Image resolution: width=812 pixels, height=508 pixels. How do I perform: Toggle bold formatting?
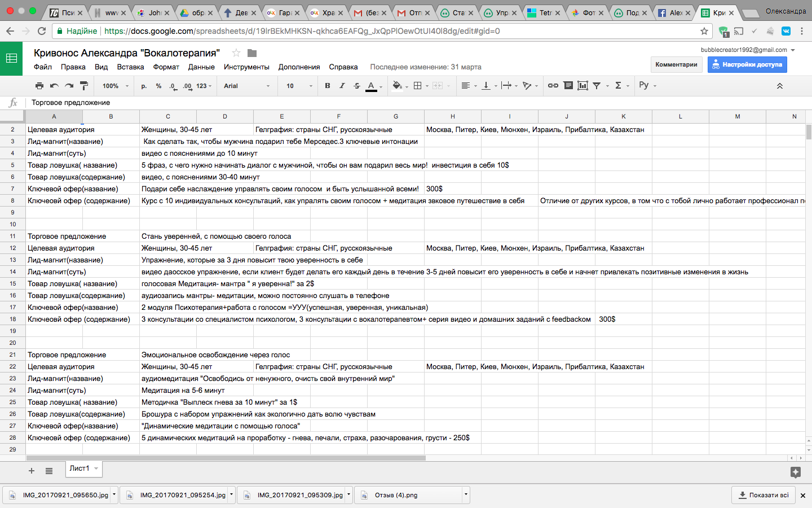[x=327, y=86]
